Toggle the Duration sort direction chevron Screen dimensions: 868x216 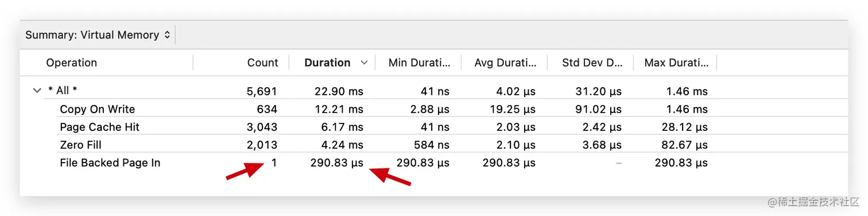[x=364, y=63]
